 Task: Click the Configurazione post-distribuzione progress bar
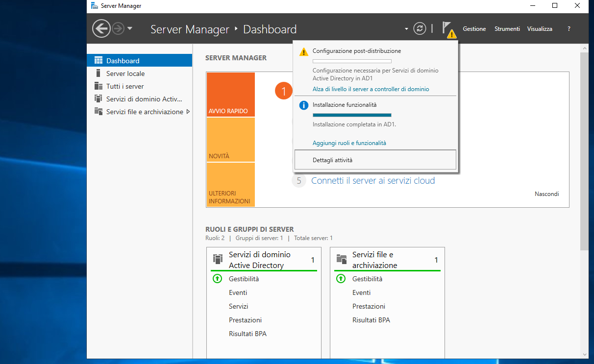coord(352,61)
